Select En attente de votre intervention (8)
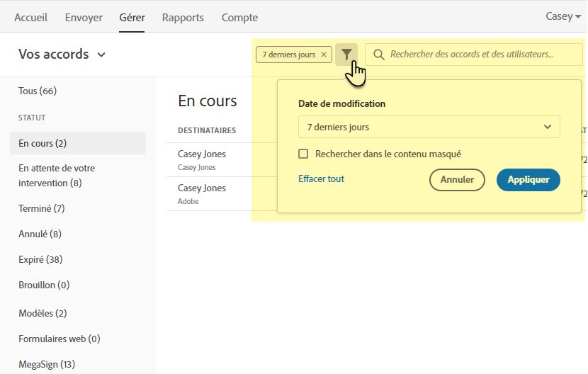This screenshot has width=588, height=374. coord(57,176)
